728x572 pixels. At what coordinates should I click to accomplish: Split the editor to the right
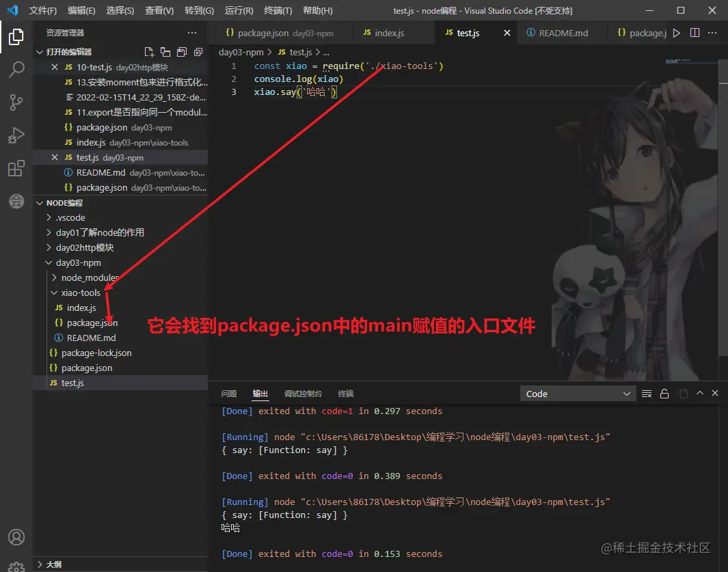coord(695,33)
